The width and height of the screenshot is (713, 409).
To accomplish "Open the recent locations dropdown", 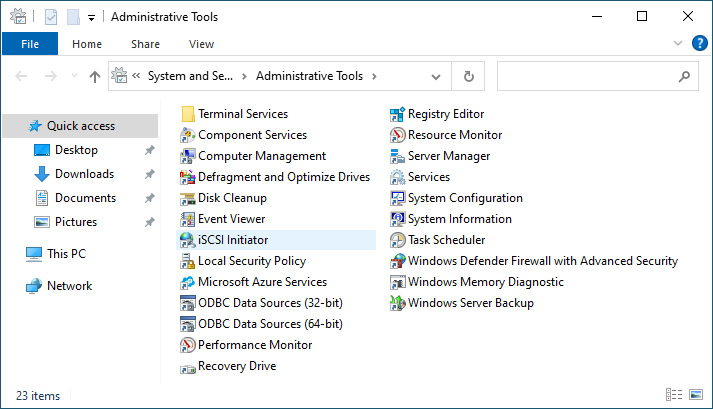I will tap(74, 76).
